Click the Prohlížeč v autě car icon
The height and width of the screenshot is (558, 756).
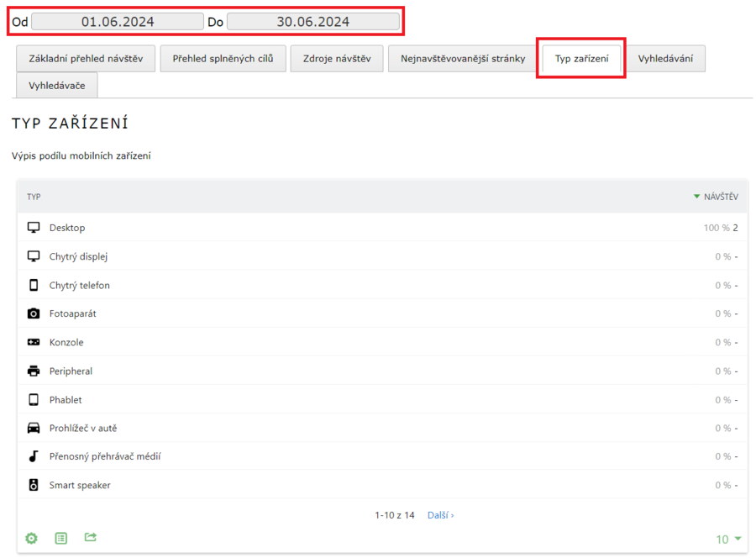point(34,428)
